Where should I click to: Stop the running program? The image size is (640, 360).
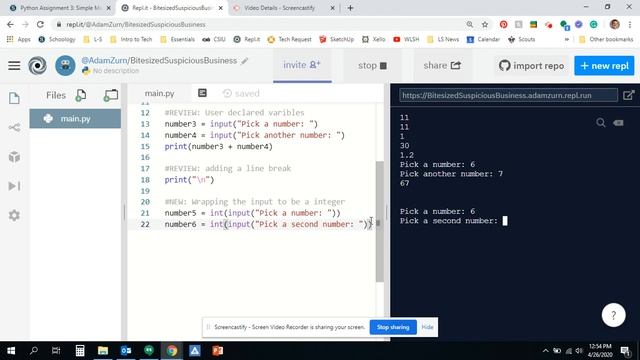click(x=372, y=65)
